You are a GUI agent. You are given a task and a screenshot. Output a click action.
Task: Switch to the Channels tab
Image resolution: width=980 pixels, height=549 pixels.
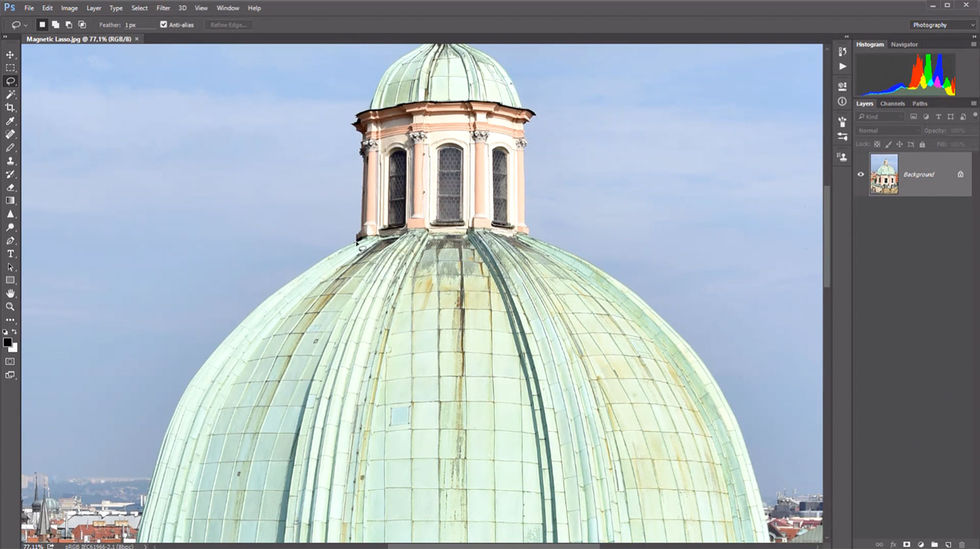892,103
